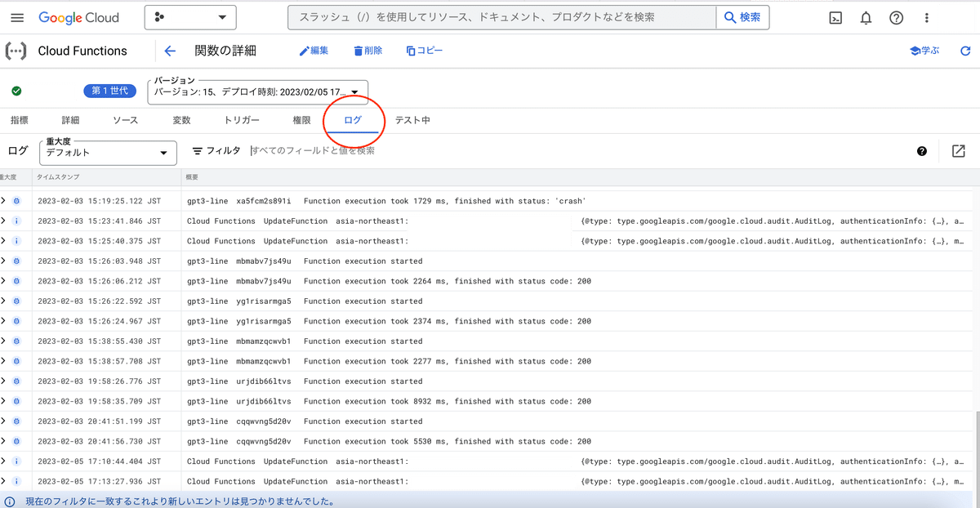This screenshot has height=508, width=980.
Task: Click the 削除 delete button
Action: pyautogui.click(x=367, y=51)
